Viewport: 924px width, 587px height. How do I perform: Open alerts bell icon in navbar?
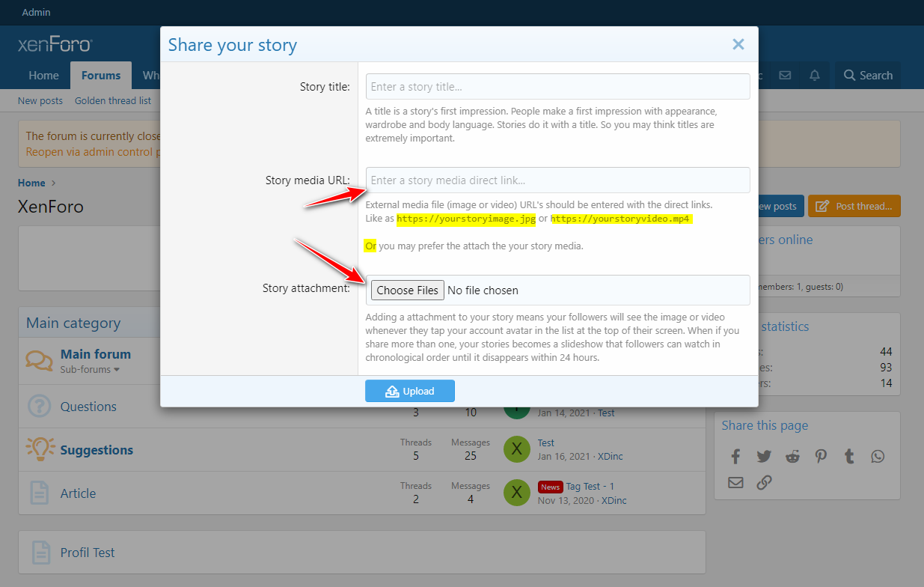pyautogui.click(x=815, y=75)
